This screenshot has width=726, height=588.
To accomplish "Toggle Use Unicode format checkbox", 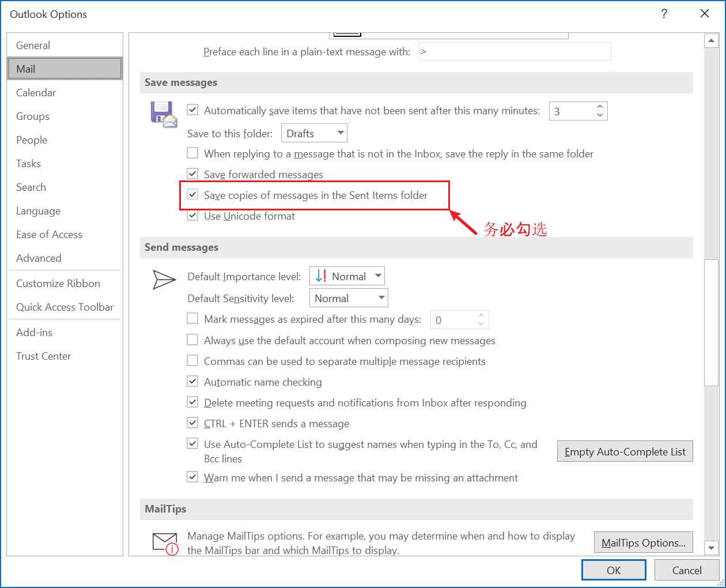I will [x=192, y=216].
